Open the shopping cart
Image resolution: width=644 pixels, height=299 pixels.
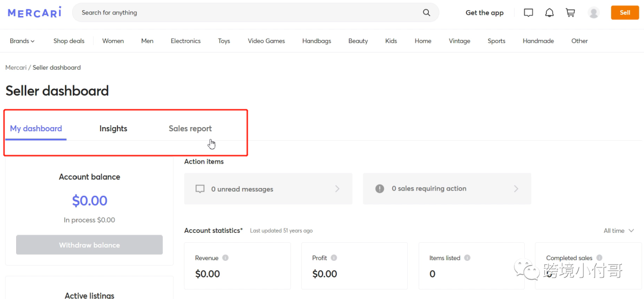[571, 13]
